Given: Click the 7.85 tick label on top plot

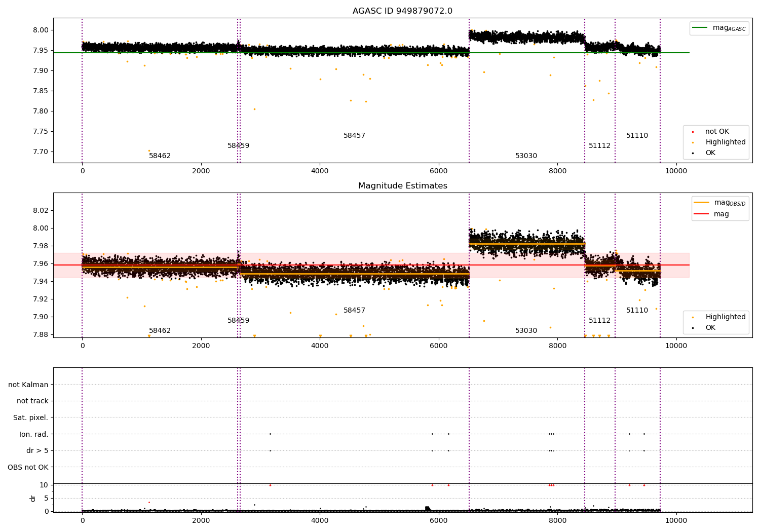Looking at the screenshot, I should [x=41, y=91].
